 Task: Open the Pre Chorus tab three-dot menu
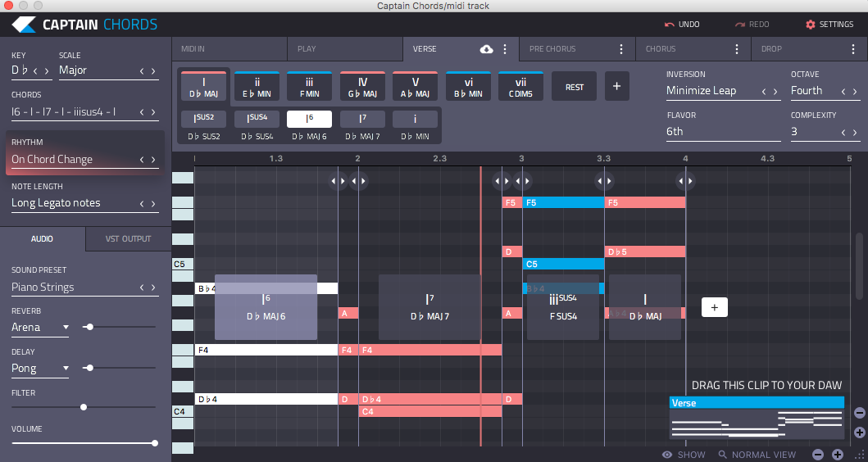[x=621, y=49]
